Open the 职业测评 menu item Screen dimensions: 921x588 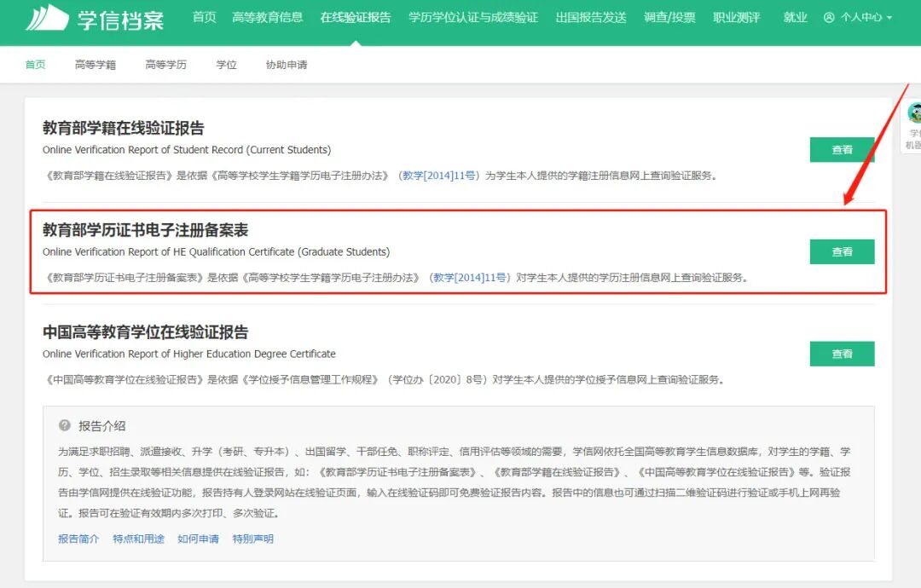click(735, 16)
